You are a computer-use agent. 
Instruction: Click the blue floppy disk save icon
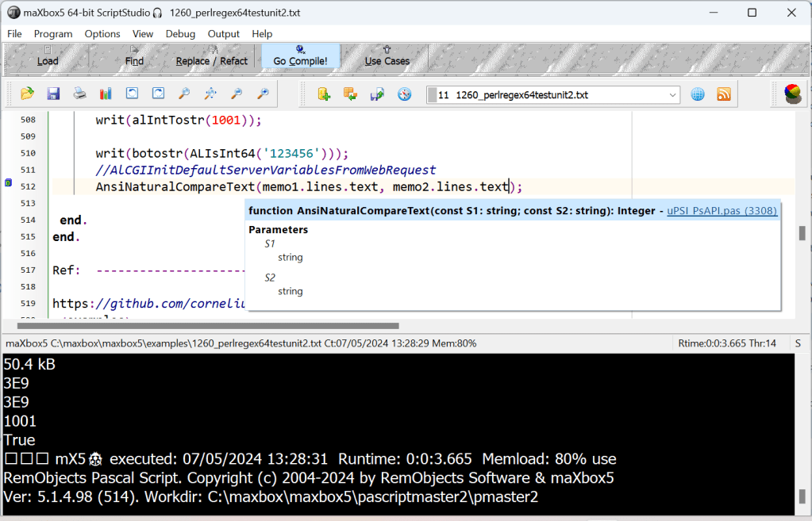click(53, 94)
